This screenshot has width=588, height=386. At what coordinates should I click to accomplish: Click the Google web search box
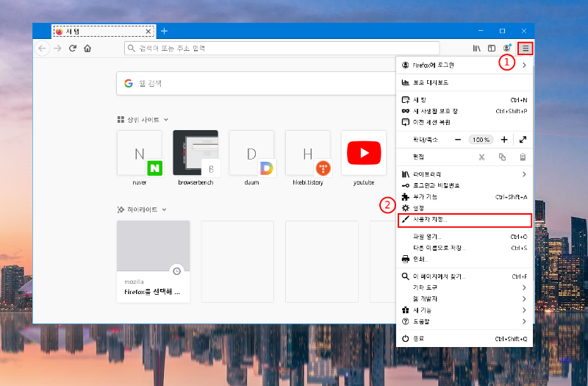tap(257, 84)
